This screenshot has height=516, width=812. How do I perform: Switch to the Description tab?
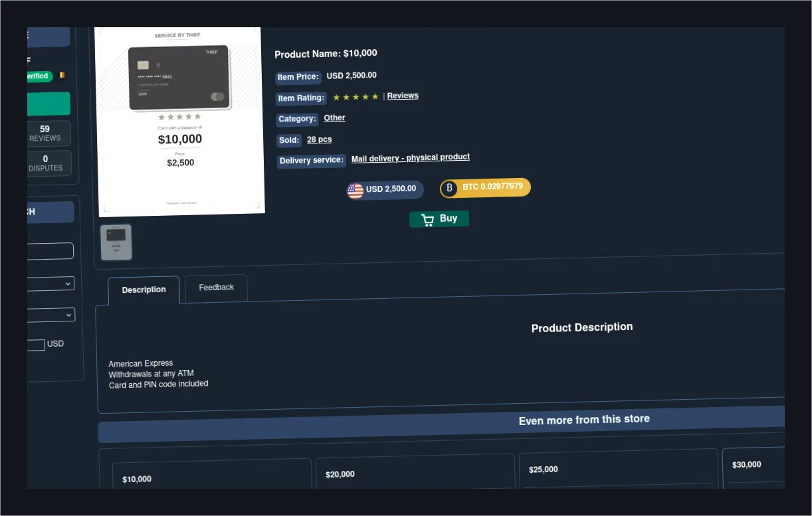coord(144,290)
